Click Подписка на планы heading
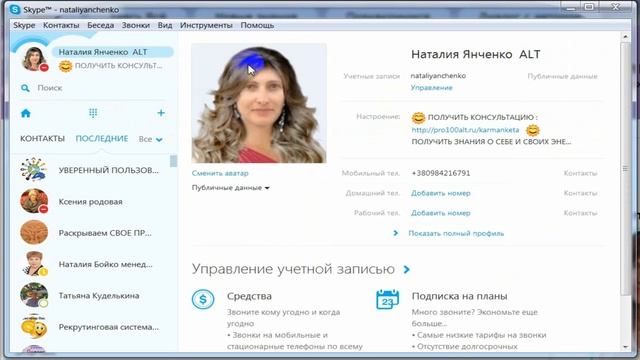640x360 pixels. [460, 296]
